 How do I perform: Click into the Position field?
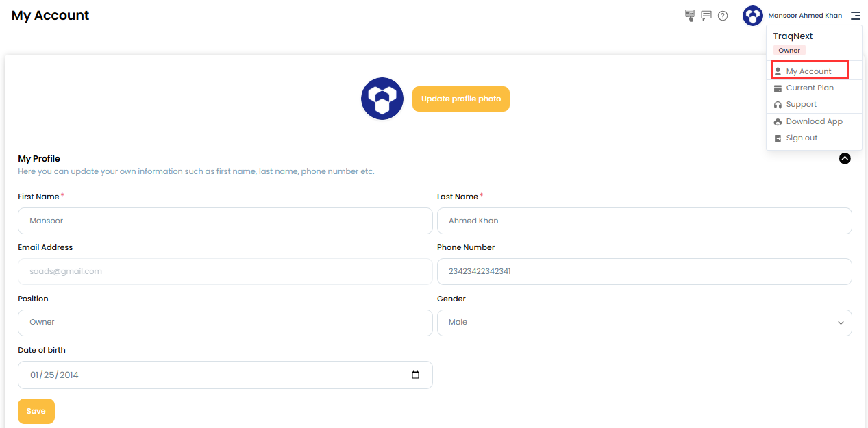point(225,323)
